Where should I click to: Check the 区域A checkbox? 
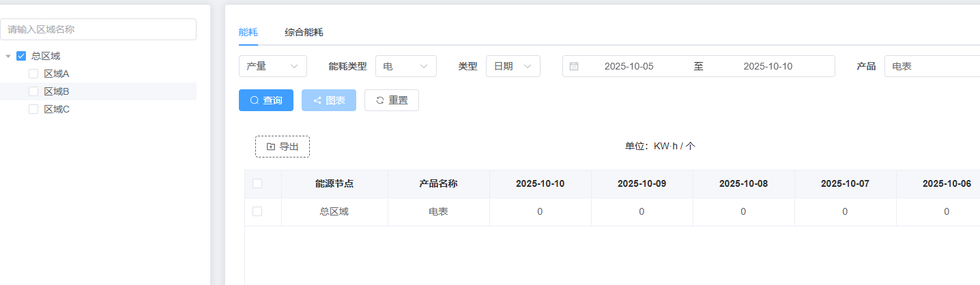coord(33,74)
